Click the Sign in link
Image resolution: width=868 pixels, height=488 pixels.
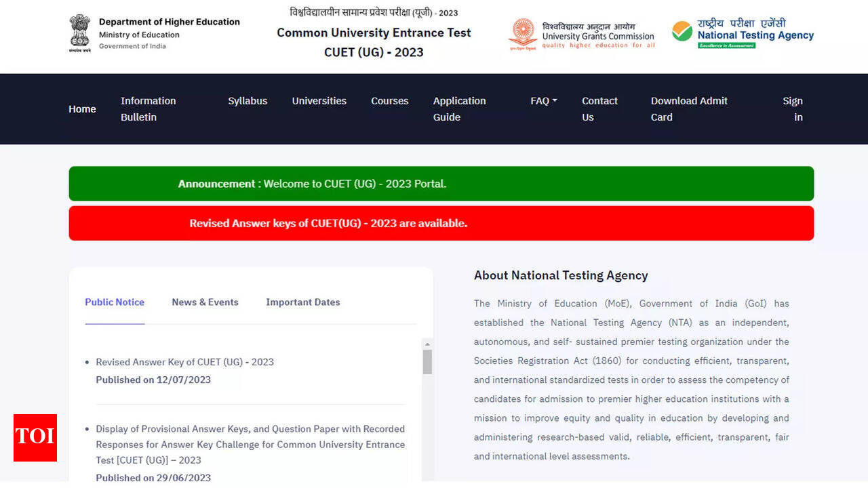[x=793, y=109]
